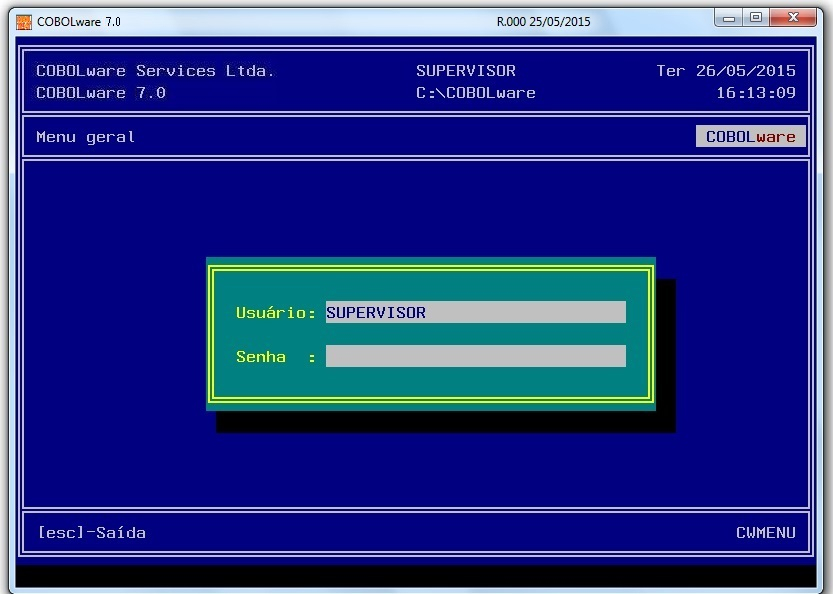Screen dimensions: 833x594
Task: Click the Menu geral heading
Action: [86, 137]
